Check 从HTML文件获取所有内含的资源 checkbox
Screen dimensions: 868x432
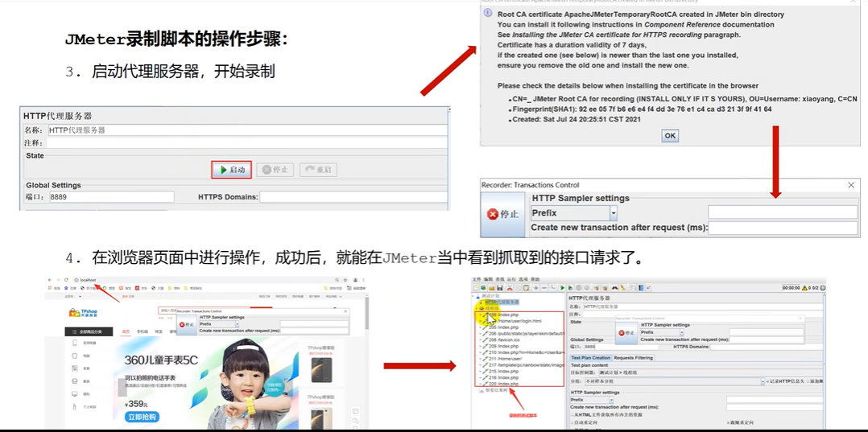coord(572,415)
